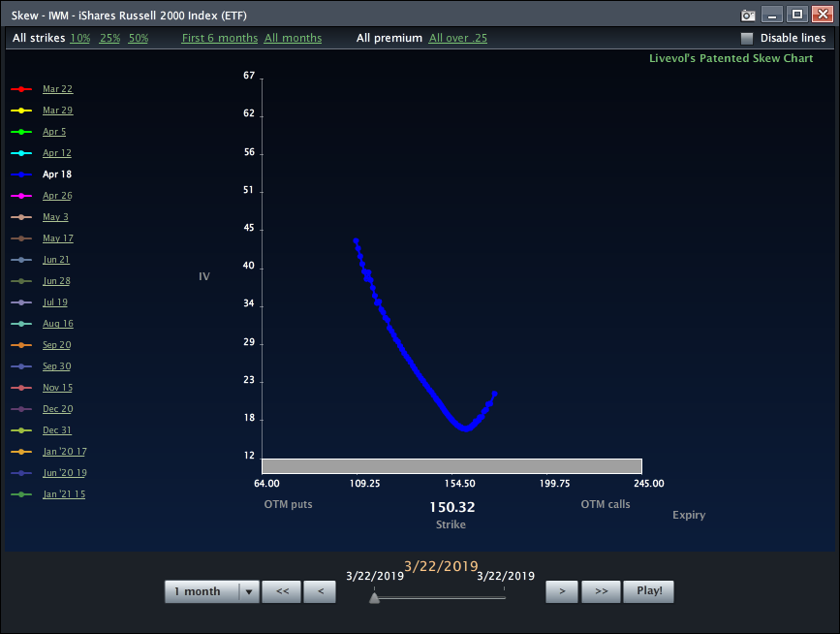Toggle the May 3 series marker
Image resolution: width=840 pixels, height=634 pixels.
21,216
